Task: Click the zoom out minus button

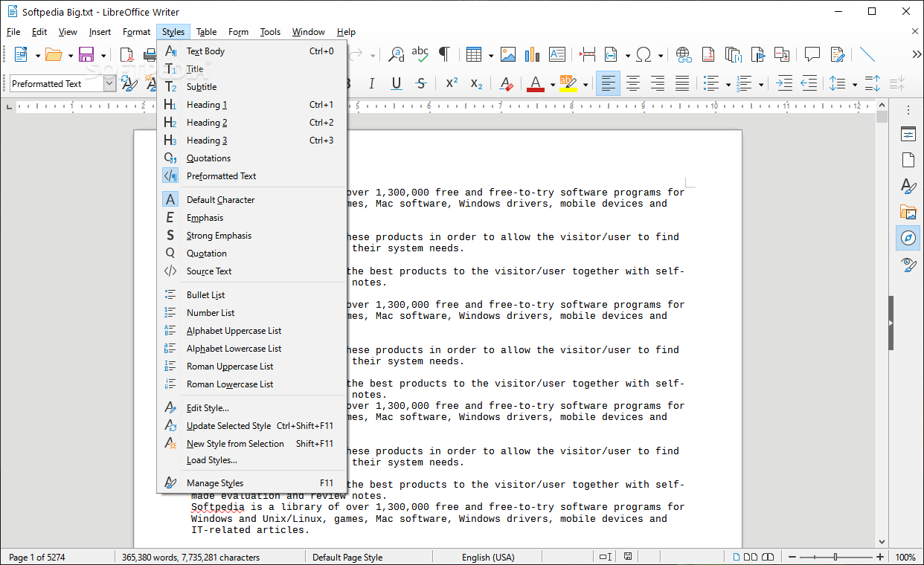Action: click(x=792, y=557)
